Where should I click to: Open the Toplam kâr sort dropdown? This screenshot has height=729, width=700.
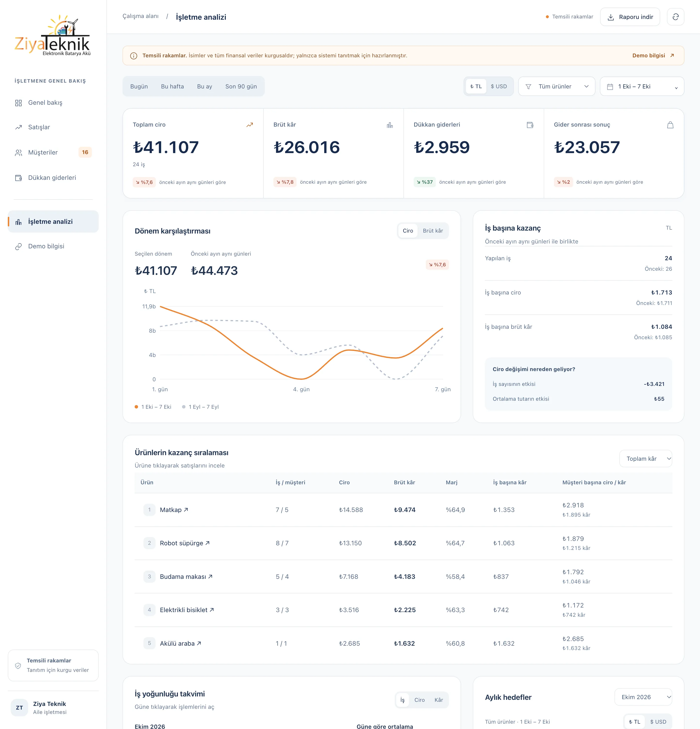645,459
